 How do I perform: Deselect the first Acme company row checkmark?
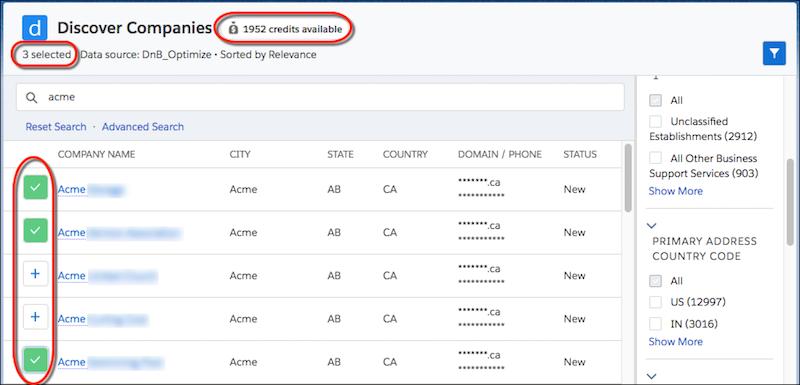coord(35,187)
